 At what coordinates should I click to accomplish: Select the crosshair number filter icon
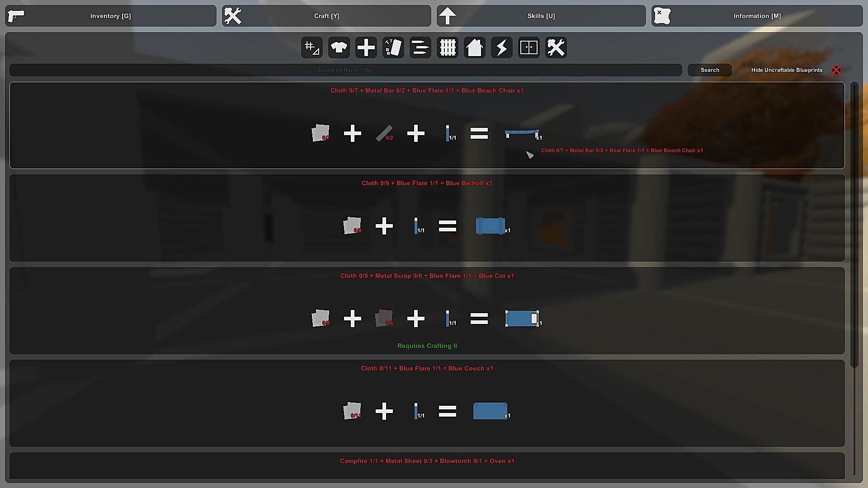click(311, 47)
